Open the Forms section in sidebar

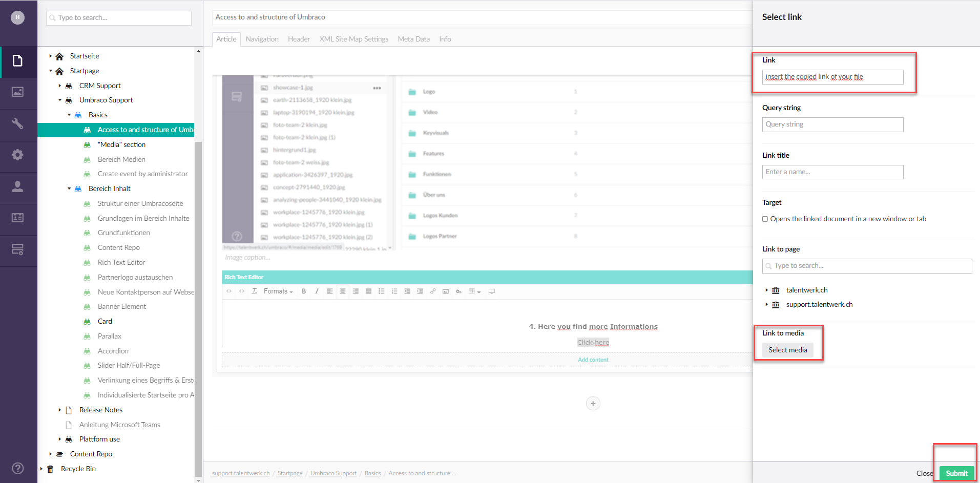tap(18, 249)
